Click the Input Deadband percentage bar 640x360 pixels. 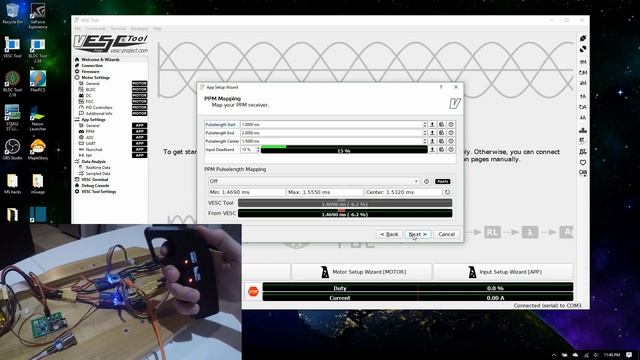[344, 150]
